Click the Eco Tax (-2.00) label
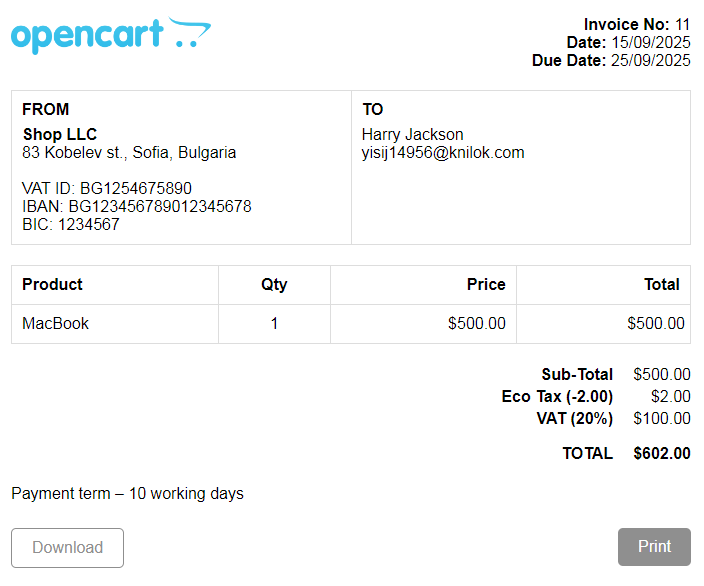Screen dimensions: 704x586 tap(557, 397)
